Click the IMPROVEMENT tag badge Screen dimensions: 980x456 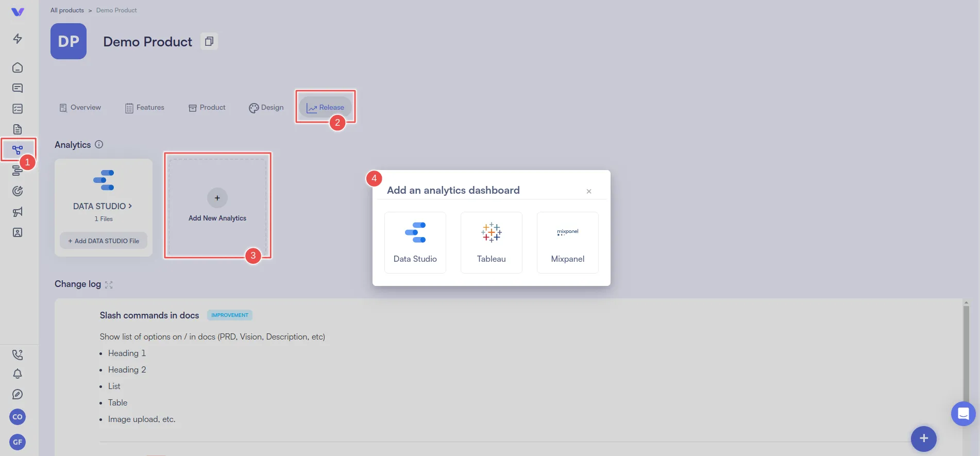[230, 315]
